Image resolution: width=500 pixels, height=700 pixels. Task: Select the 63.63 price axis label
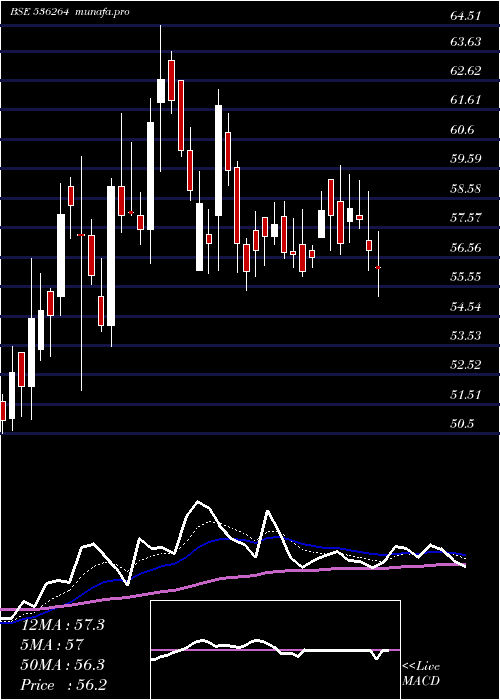pyautogui.click(x=466, y=42)
